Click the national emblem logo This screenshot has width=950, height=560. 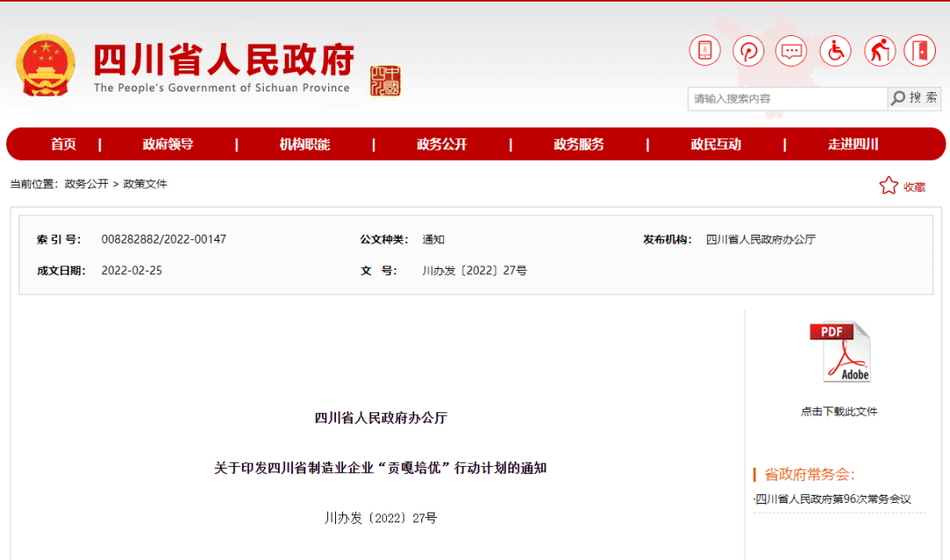click(46, 65)
